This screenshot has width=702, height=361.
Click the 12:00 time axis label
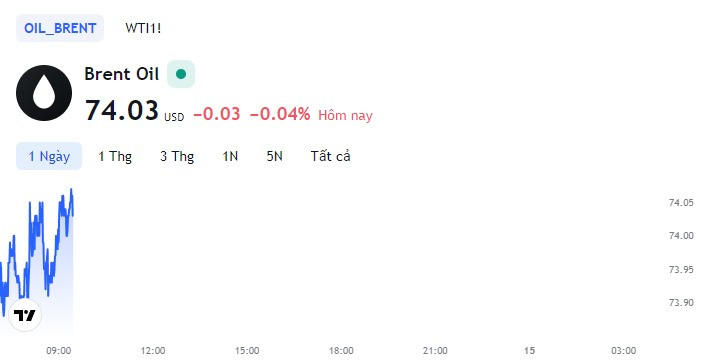[x=153, y=351]
